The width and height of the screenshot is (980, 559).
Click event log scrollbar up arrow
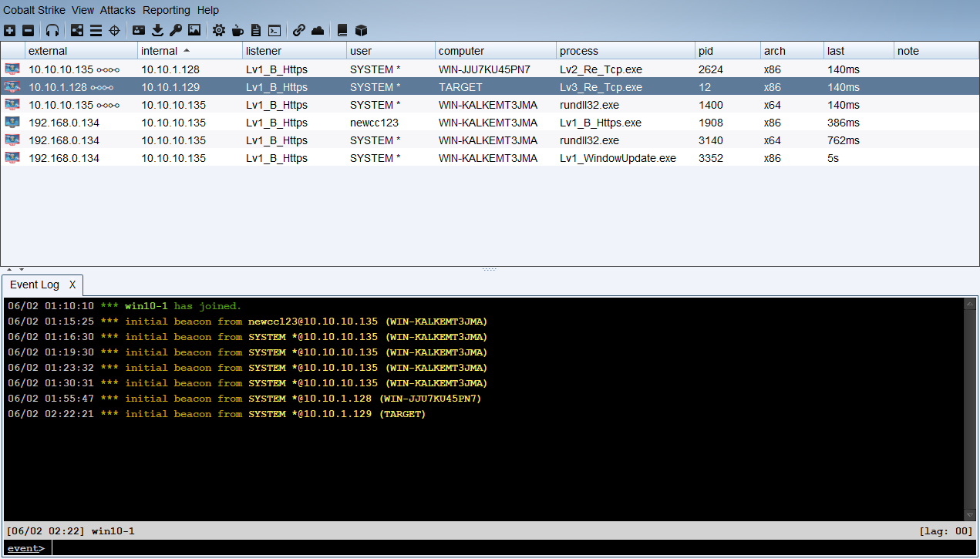[970, 305]
